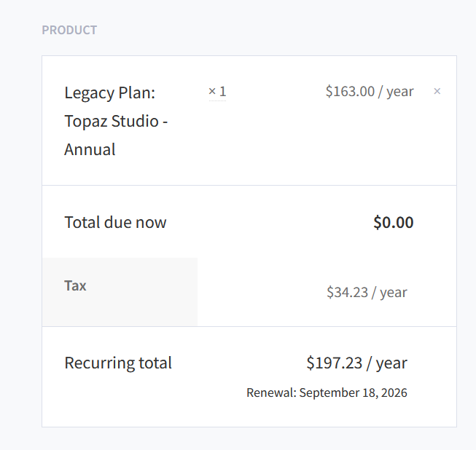
Task: Edit the × 1 product quantity
Action: pyautogui.click(x=217, y=92)
